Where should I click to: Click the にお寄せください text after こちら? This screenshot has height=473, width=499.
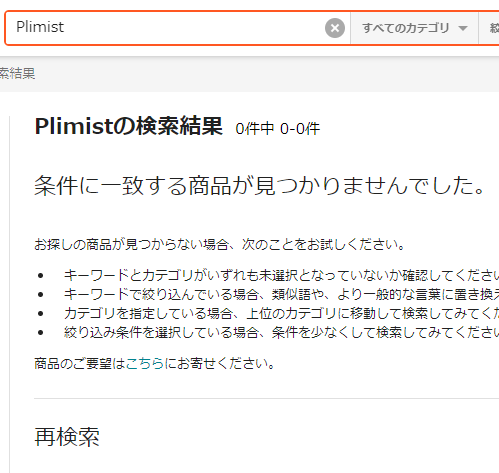[220, 363]
